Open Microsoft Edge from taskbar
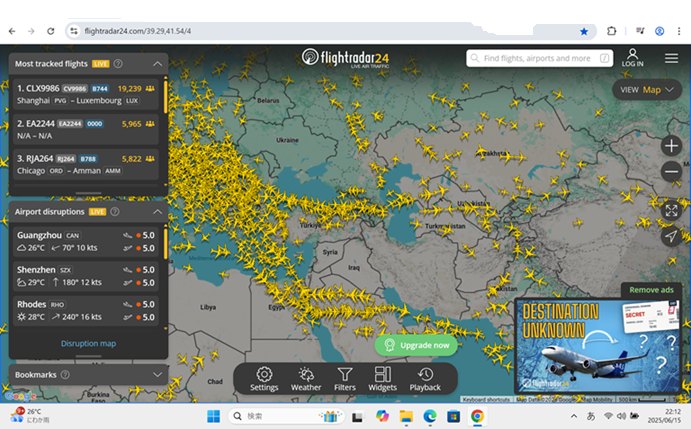Viewport: 691px width, 429px height. [x=430, y=416]
